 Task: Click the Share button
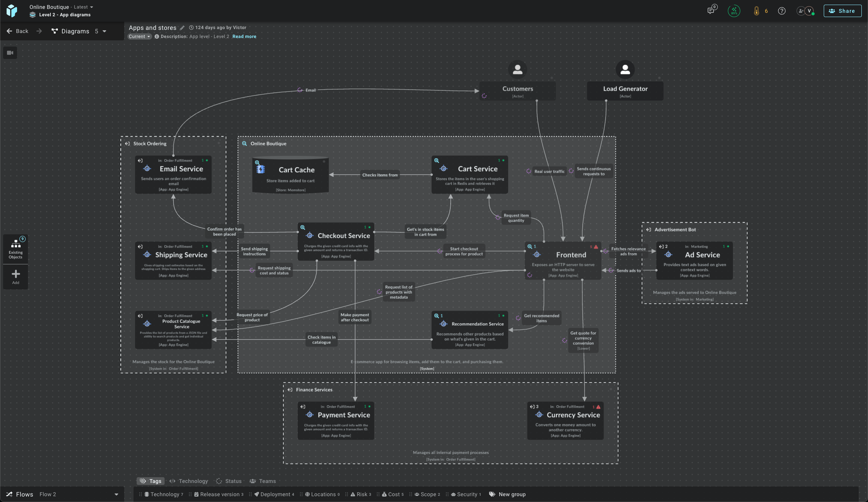pos(842,11)
